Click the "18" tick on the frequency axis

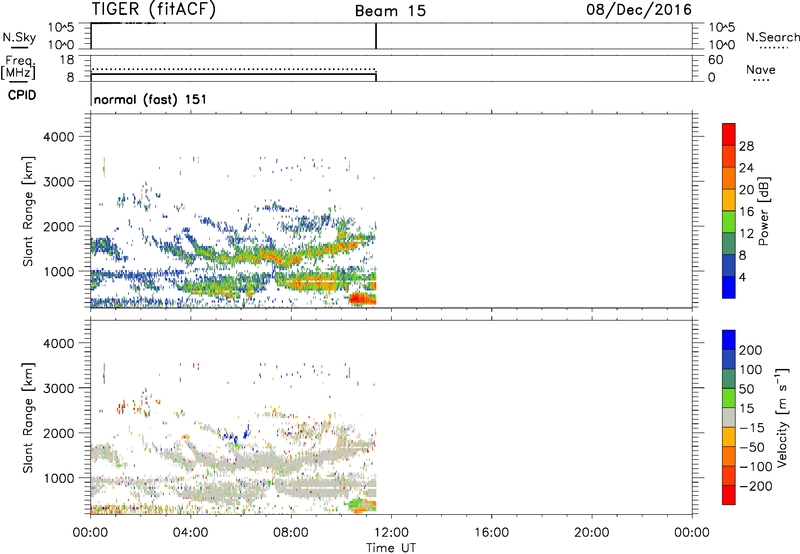click(x=67, y=60)
